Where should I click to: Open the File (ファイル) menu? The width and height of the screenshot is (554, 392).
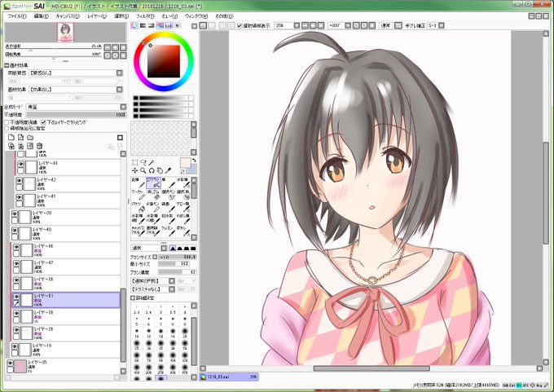(x=16, y=16)
